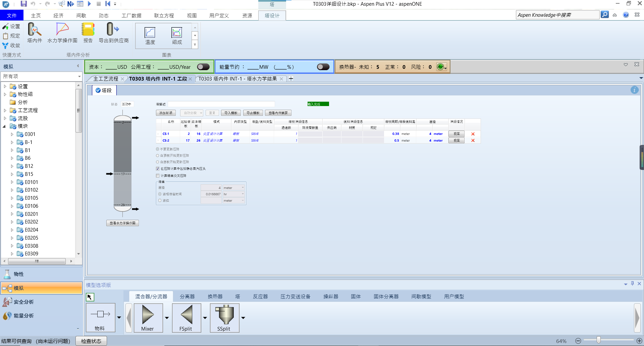This screenshot has width=644, height=346.
Task: Open the 水力学操作图 hydraulic plot tool
Action: pos(62,33)
